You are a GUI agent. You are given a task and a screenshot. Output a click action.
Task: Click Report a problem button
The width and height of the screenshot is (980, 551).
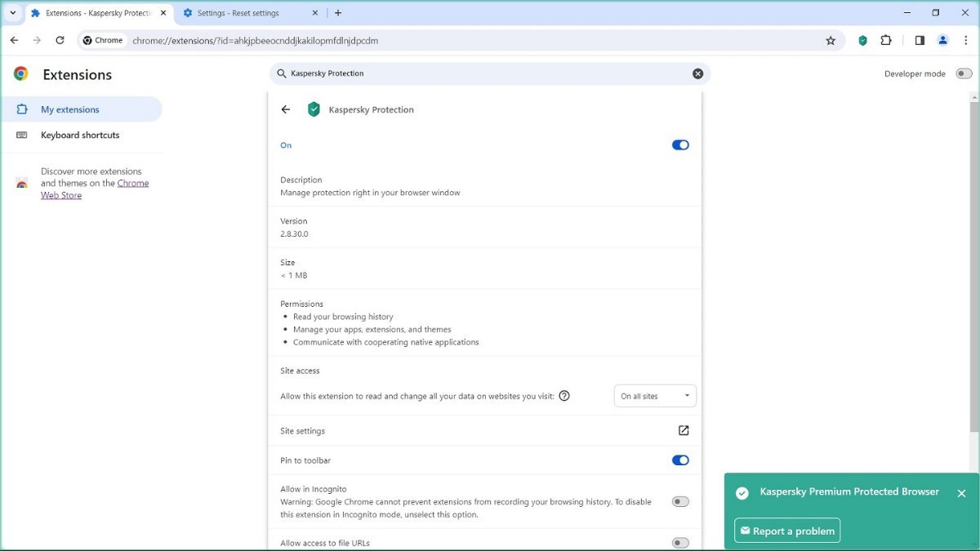(x=787, y=531)
